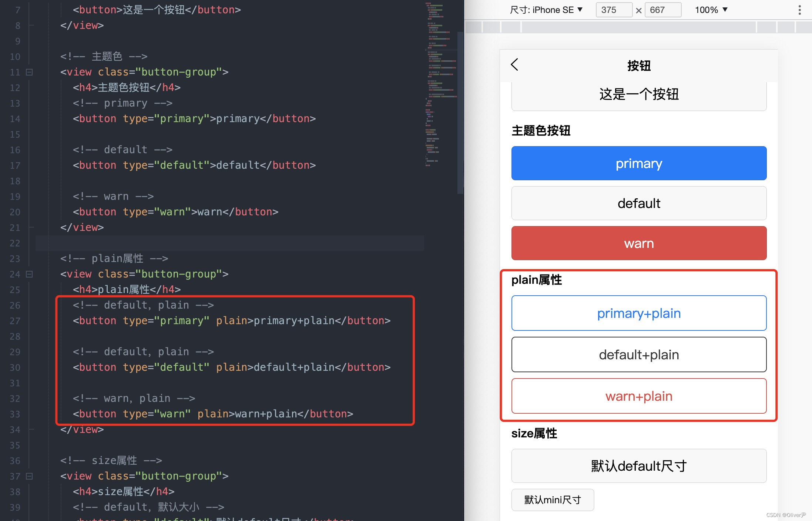Click <h4>plain属性</h4> code on line 25
Image resolution: width=812 pixels, height=521 pixels.
tap(127, 290)
